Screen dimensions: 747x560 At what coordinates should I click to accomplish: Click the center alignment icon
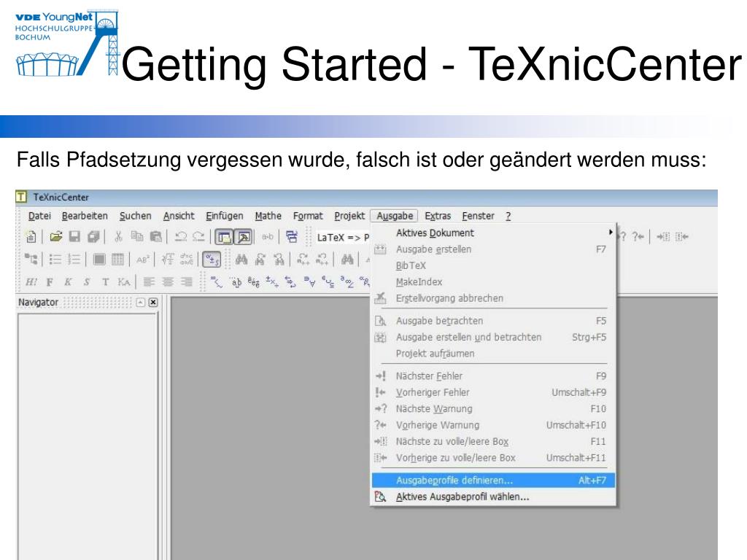(168, 282)
